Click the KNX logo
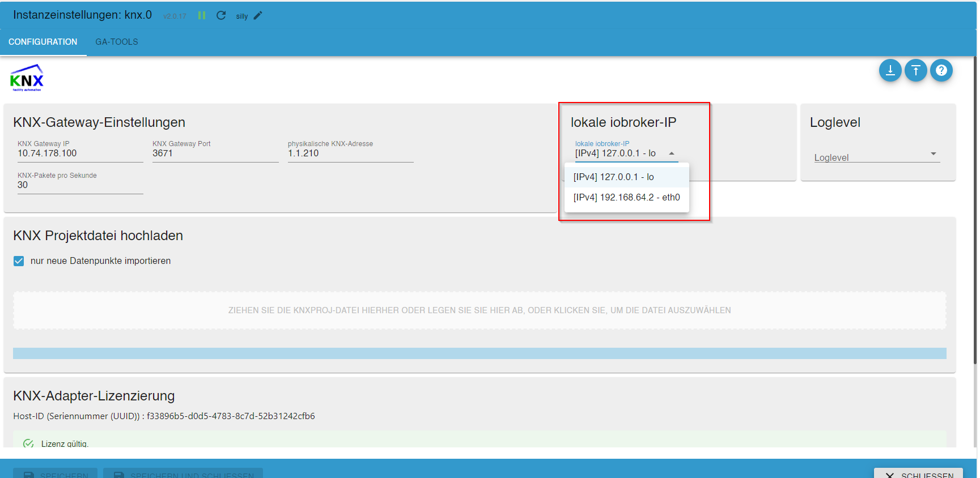Image resolution: width=980 pixels, height=478 pixels. pos(27,78)
